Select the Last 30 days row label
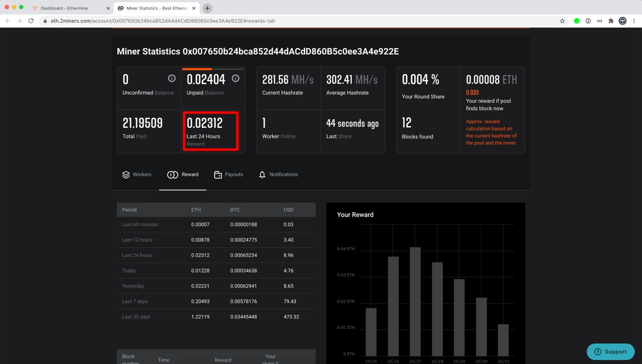The image size is (642, 364). (x=136, y=317)
